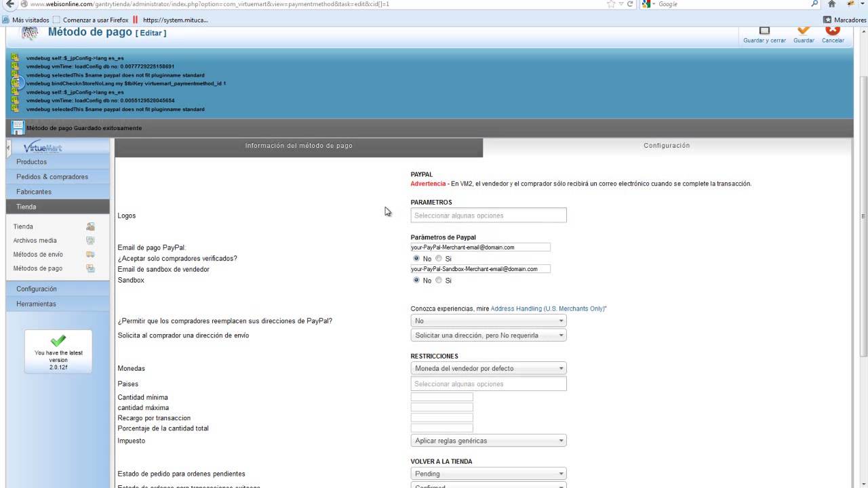Select No for Sandbox option
Viewport: 868px width, 488px height.
416,280
